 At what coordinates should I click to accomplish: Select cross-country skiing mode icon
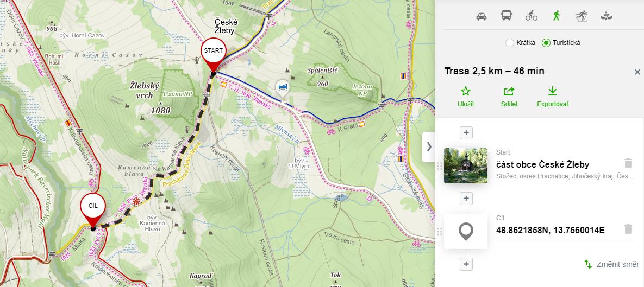click(x=581, y=16)
